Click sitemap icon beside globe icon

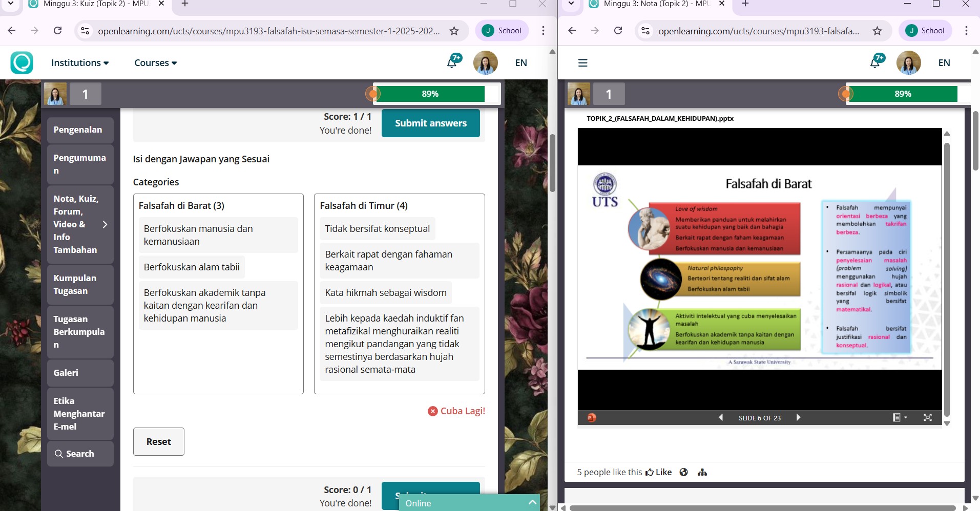pyautogui.click(x=702, y=472)
